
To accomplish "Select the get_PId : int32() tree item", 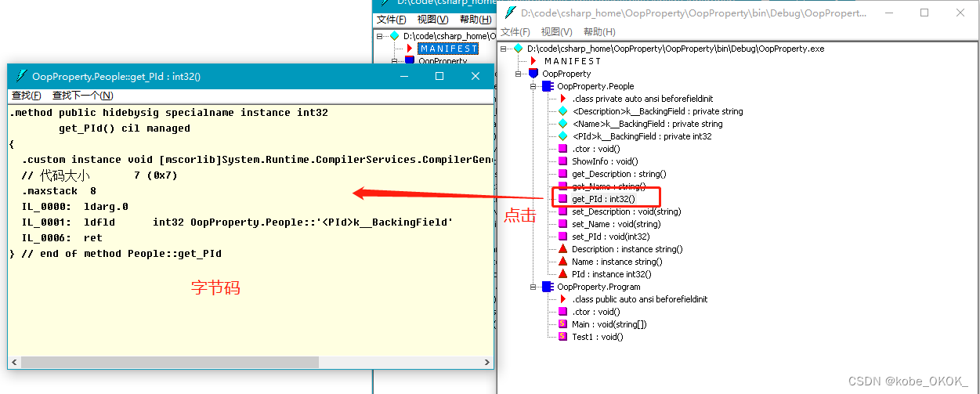I will coord(603,199).
